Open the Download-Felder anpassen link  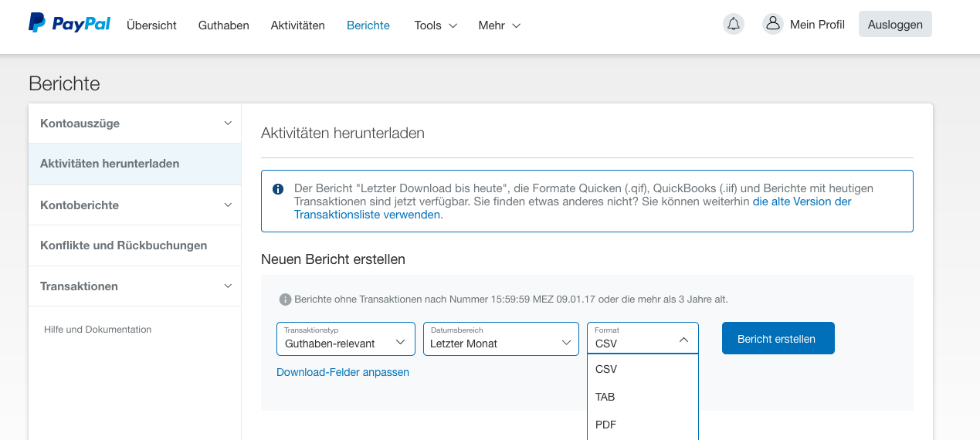[x=343, y=372]
